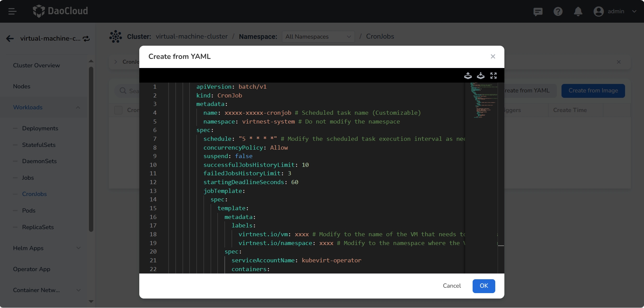
Task: Open the help question-mark icon
Action: pyautogui.click(x=558, y=11)
